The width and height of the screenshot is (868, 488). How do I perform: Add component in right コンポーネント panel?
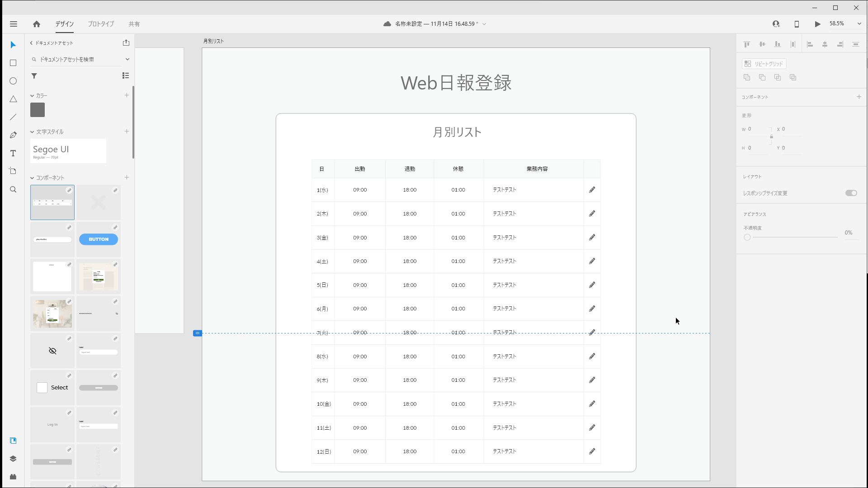859,97
